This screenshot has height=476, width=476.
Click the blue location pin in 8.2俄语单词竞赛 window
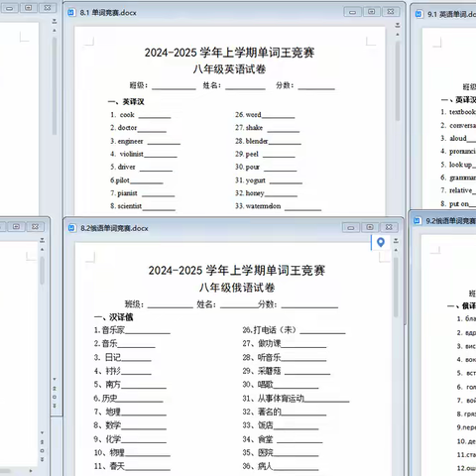[x=381, y=243]
